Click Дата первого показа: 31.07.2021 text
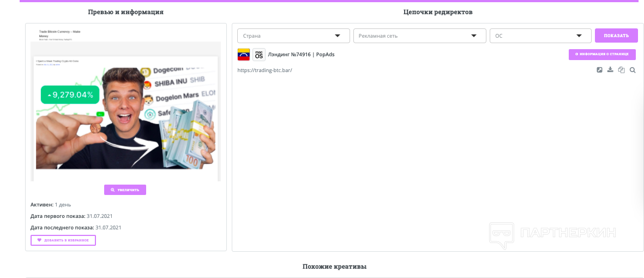Screen dimensions: 644x278 point(71,216)
